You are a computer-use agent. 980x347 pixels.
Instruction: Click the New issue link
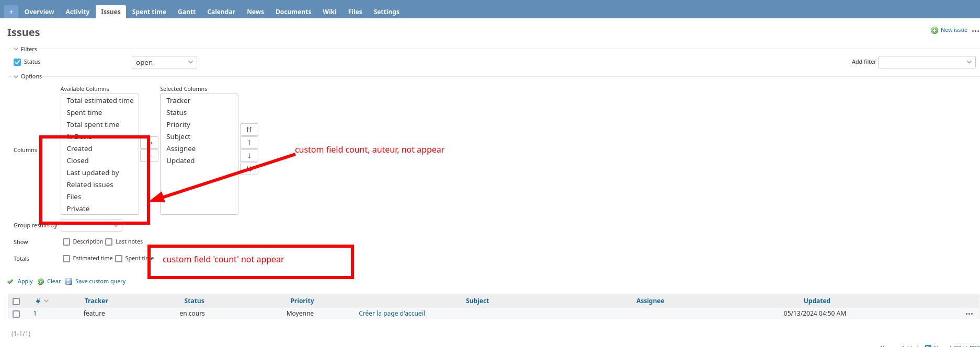[954, 30]
